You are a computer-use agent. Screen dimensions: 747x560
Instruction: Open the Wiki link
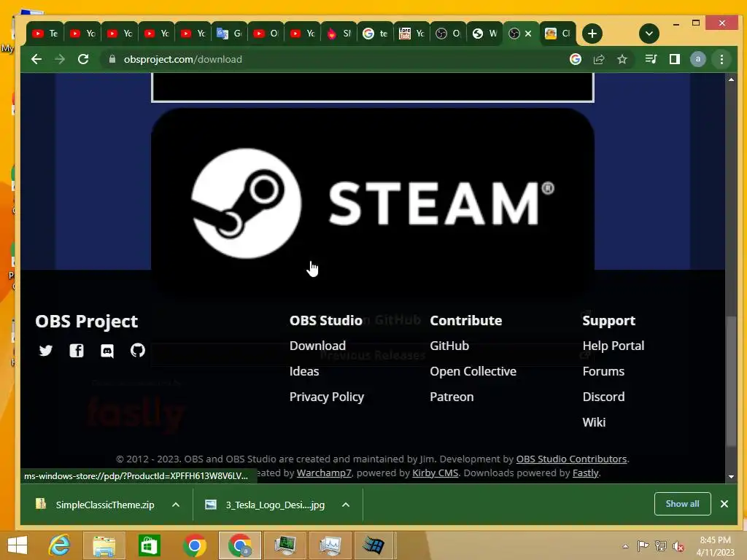pos(594,422)
